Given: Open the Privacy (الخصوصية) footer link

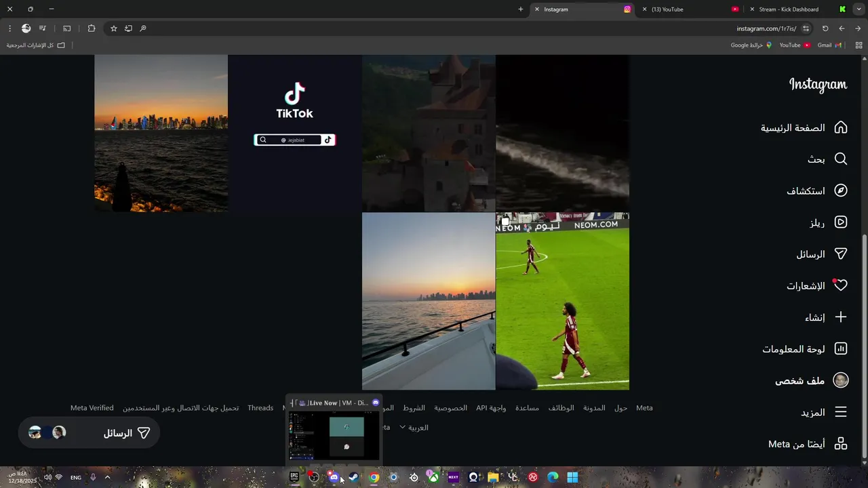Looking at the screenshot, I should coord(450,408).
